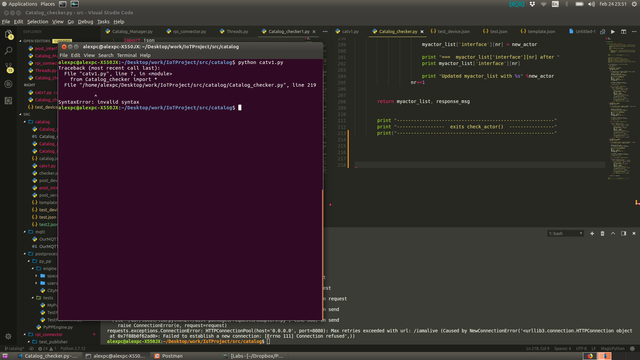Open the Explorer view in activity bar

[x=9, y=35]
